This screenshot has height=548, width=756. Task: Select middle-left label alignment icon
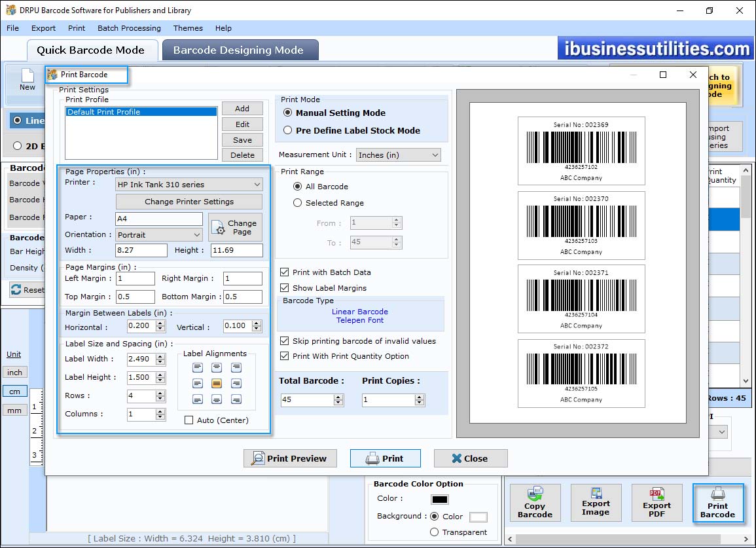pos(198,384)
